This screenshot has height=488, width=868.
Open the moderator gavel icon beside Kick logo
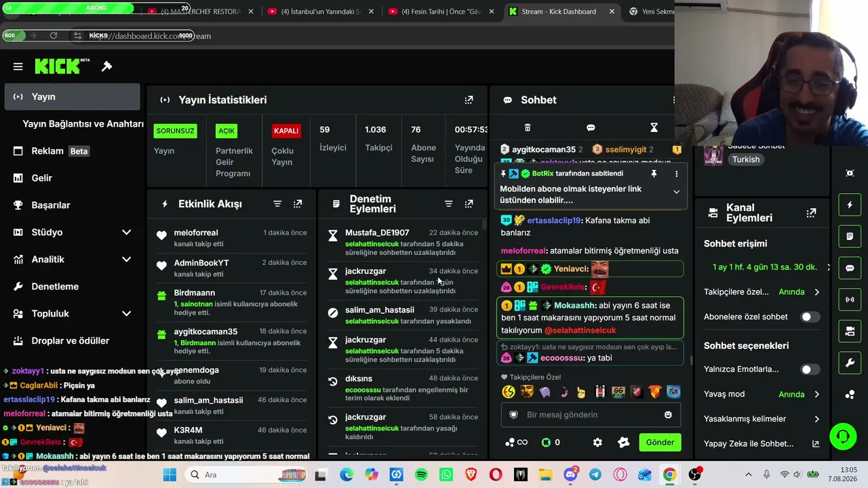(x=106, y=66)
